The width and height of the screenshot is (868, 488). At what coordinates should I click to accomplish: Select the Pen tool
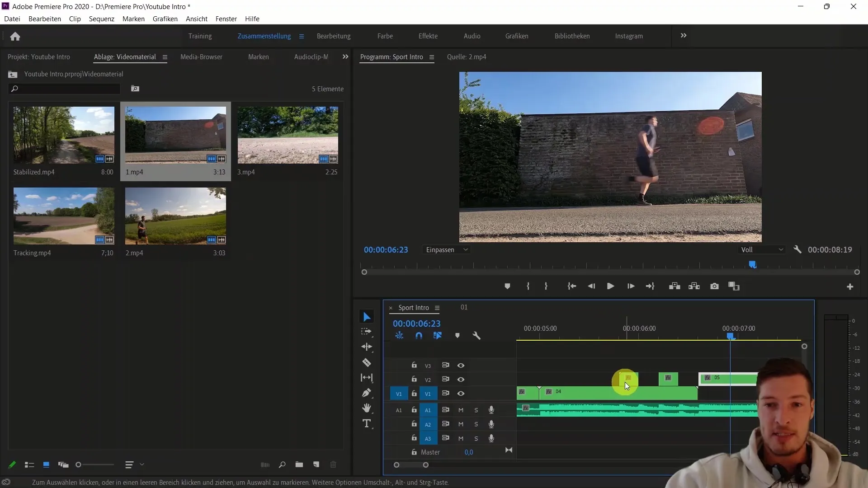coord(367,393)
